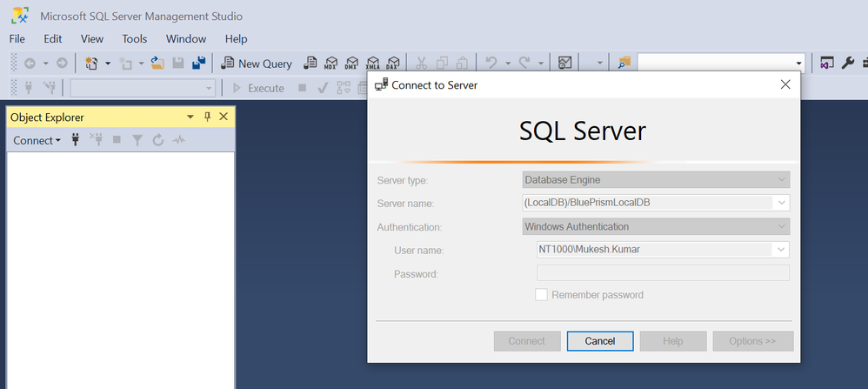Click the New Query toolbar button
The height and width of the screenshot is (389, 868).
[257, 64]
